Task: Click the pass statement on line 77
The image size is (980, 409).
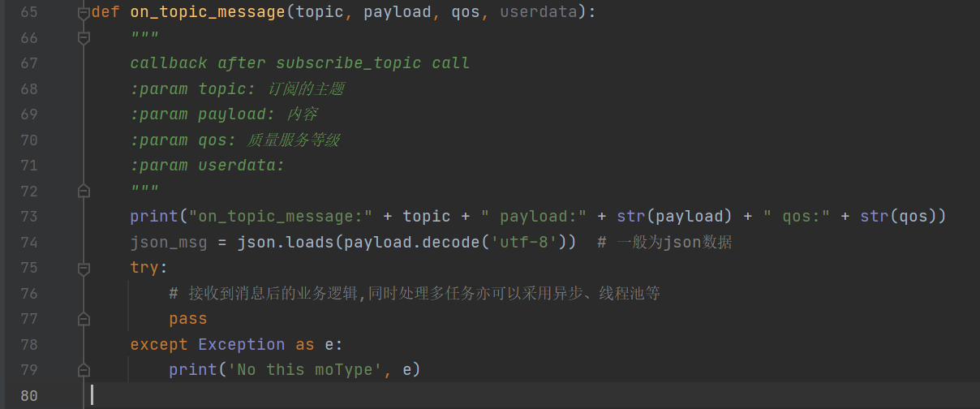Action: [x=188, y=319]
